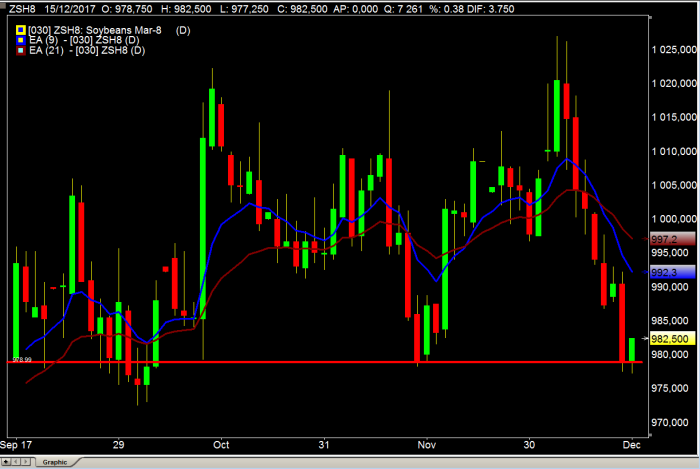
Task: Open the Graphic tab
Action: [53, 462]
